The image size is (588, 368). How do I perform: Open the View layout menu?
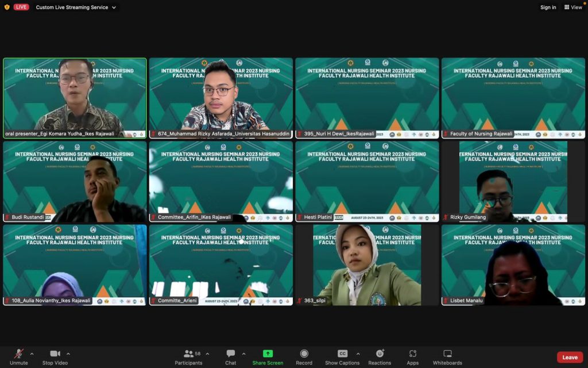click(572, 7)
